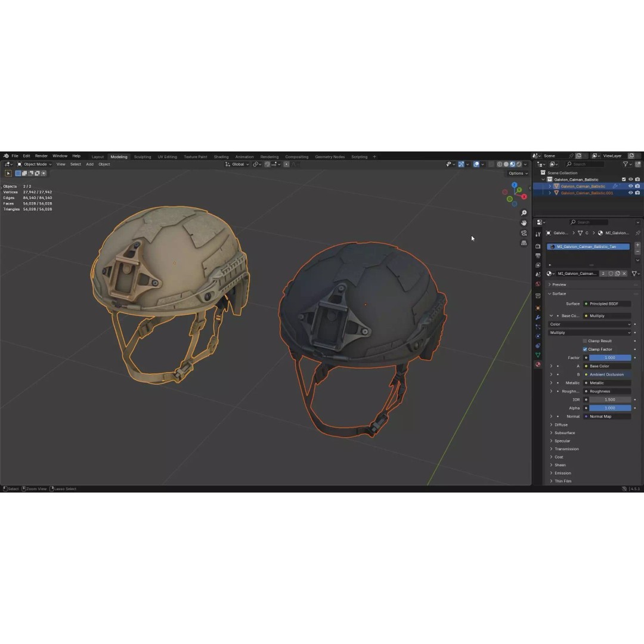Switch to the Shading workspace tab
This screenshot has width=644, height=644.
[x=221, y=157]
